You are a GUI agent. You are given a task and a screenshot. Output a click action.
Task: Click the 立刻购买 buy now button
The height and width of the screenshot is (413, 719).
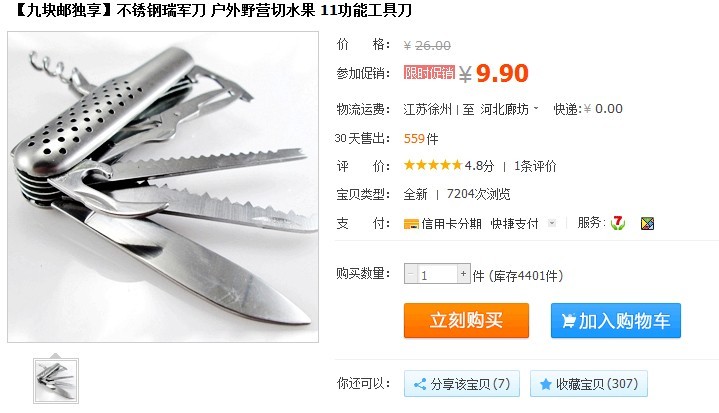(466, 320)
